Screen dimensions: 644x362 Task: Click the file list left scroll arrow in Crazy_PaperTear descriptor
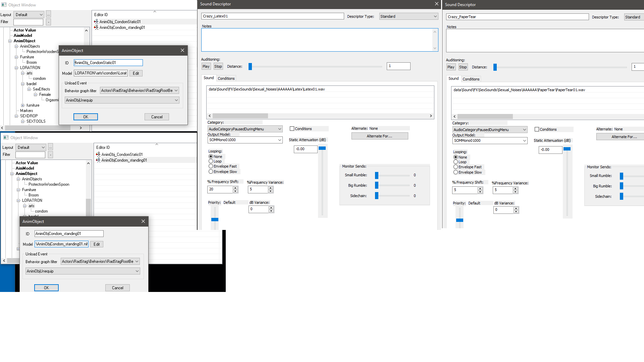click(454, 116)
